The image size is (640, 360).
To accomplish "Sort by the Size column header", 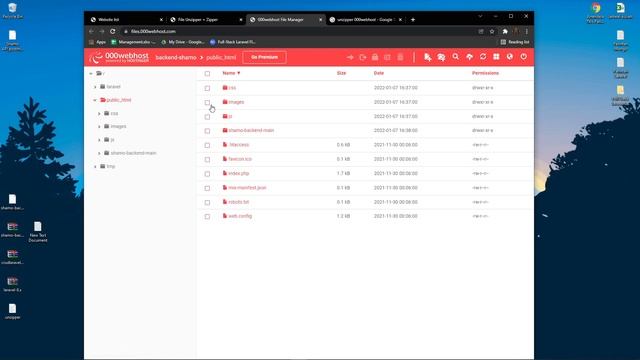I will click(341, 73).
